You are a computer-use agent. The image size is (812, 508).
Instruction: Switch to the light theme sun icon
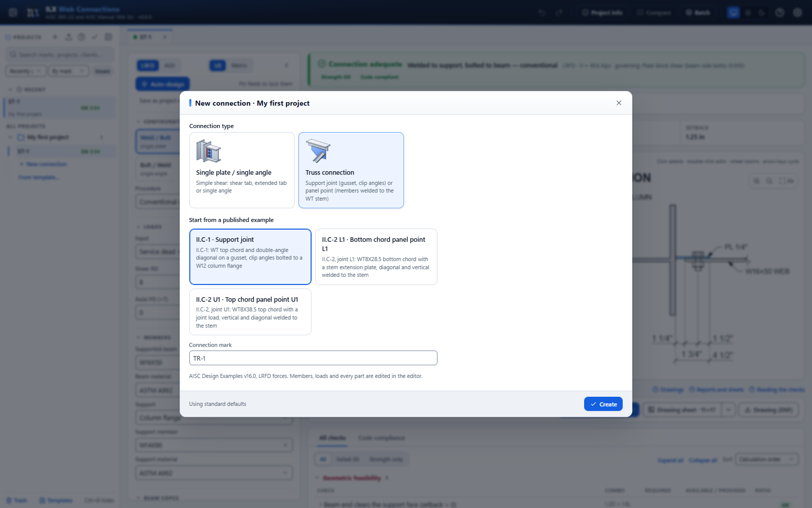(x=748, y=13)
